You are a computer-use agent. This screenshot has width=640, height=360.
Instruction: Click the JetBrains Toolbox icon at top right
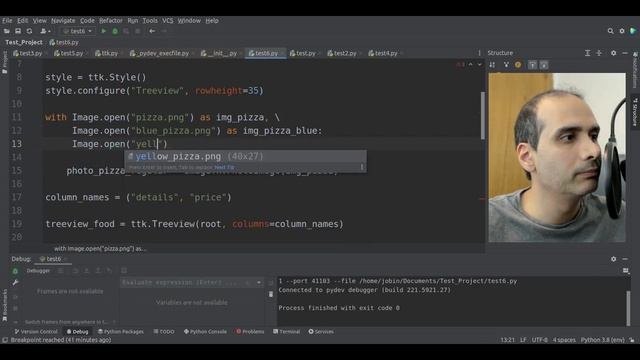coord(633,31)
